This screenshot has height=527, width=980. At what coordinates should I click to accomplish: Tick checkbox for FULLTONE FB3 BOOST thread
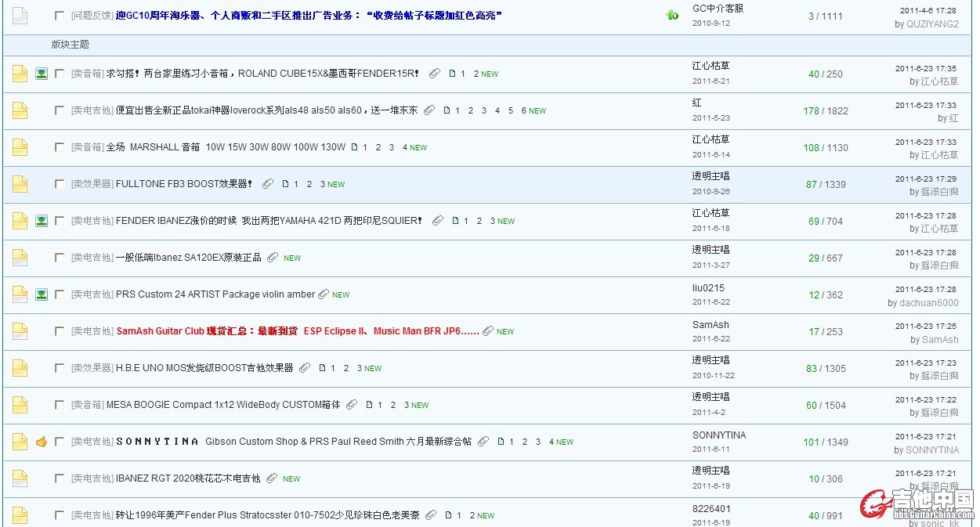(60, 184)
